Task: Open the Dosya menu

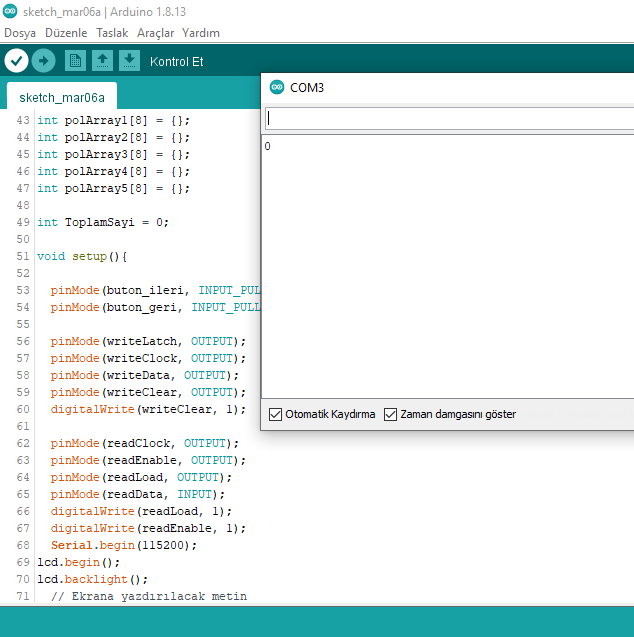Action: pyautogui.click(x=20, y=33)
